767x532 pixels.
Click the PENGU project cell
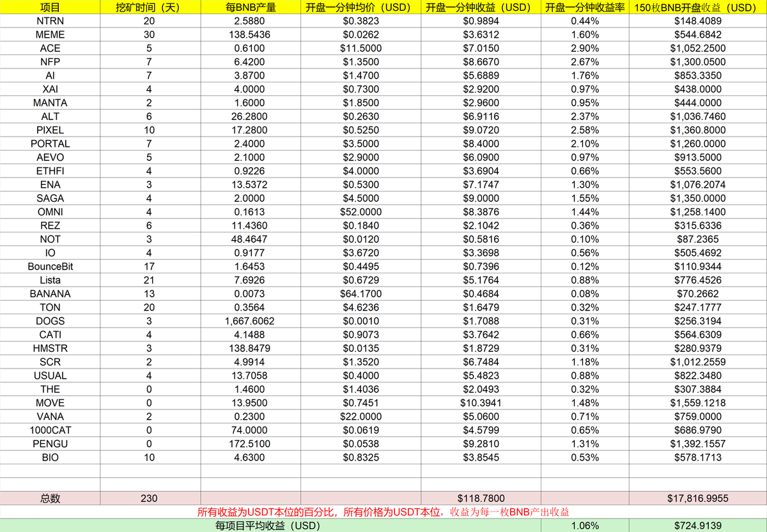tap(50, 444)
